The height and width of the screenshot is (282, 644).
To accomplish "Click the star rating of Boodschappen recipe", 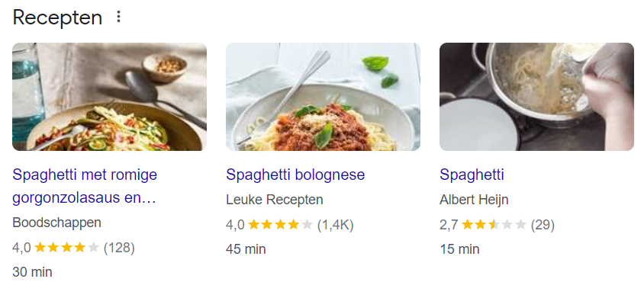I will pyautogui.click(x=67, y=248).
